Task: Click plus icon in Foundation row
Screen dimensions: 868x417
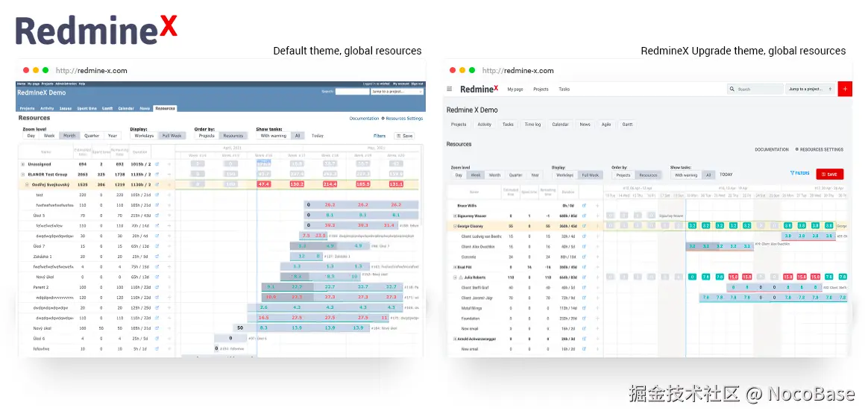Action: pyautogui.click(x=597, y=319)
